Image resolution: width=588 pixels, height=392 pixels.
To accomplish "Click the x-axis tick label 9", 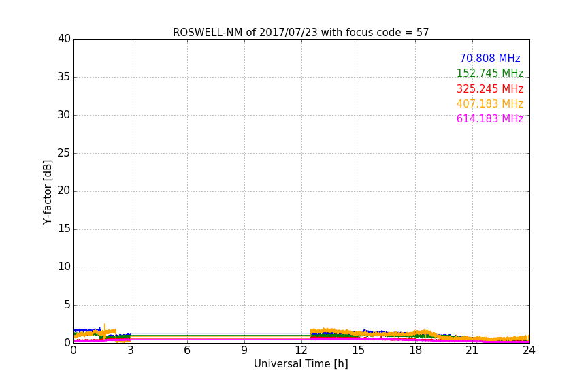I will point(244,350).
